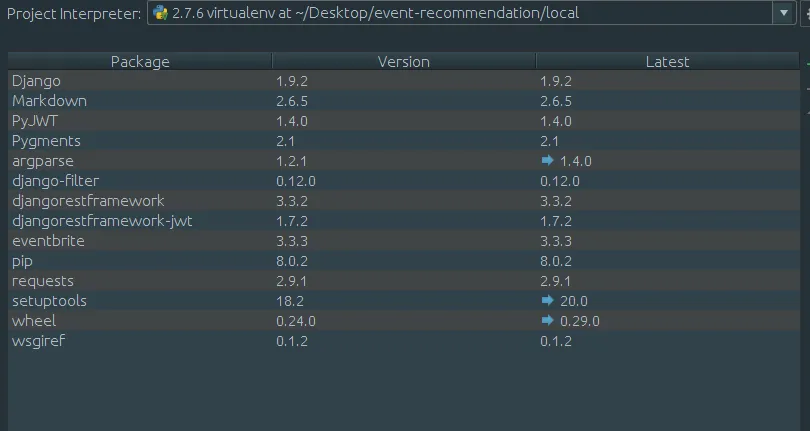Select the setuptools package row
This screenshot has height=431, width=810.
[x=404, y=300]
